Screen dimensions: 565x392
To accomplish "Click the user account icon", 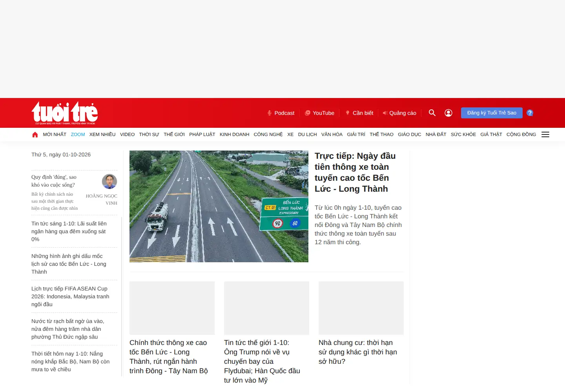I will tap(448, 113).
